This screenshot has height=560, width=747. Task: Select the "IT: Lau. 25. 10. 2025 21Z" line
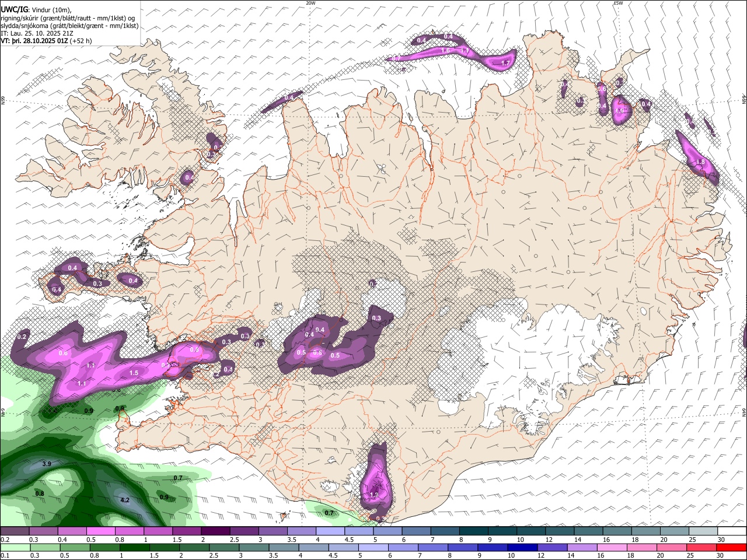click(x=37, y=33)
